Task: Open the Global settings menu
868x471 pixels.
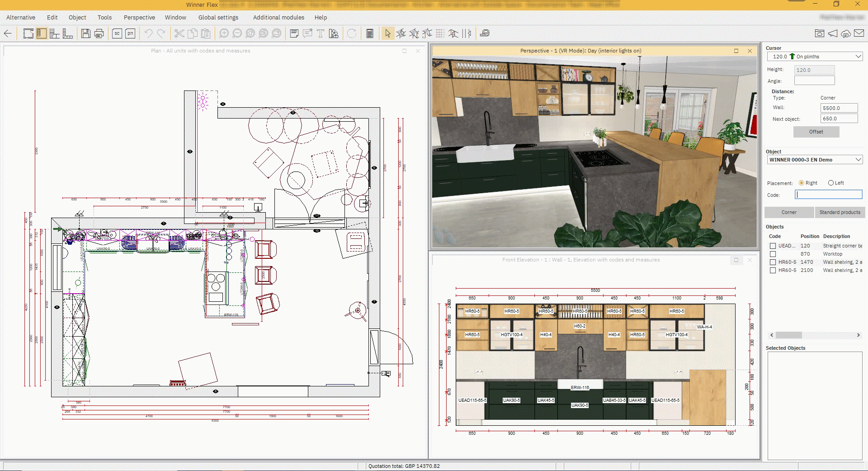Action: pos(218,17)
